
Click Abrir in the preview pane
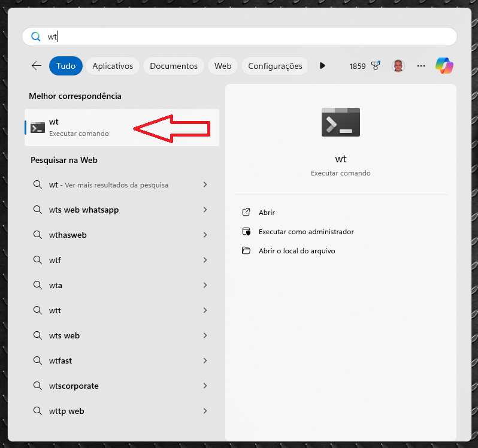[x=267, y=213]
